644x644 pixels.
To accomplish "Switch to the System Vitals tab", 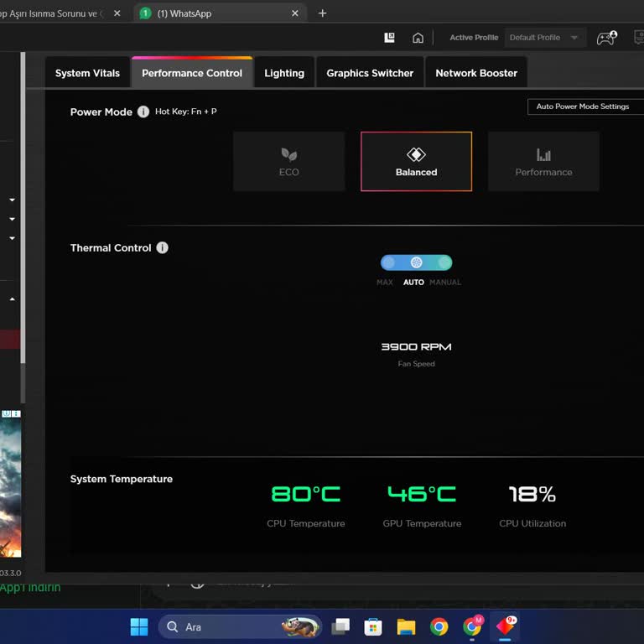I will 87,73.
